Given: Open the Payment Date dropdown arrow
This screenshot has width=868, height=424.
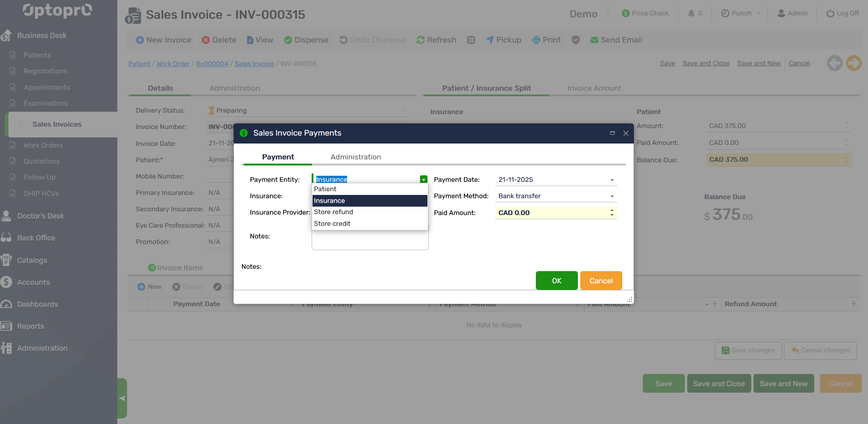Looking at the screenshot, I should pos(612,180).
